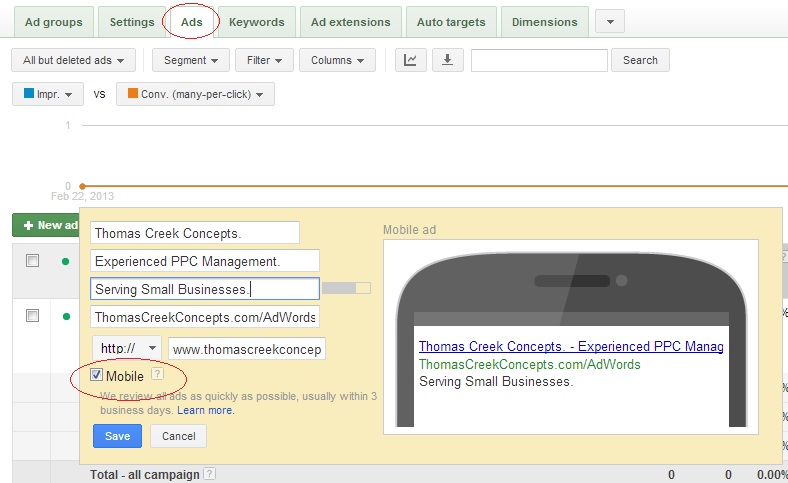The height and width of the screenshot is (483, 788).
Task: Click the Mobile ad preview label
Action: click(410, 230)
